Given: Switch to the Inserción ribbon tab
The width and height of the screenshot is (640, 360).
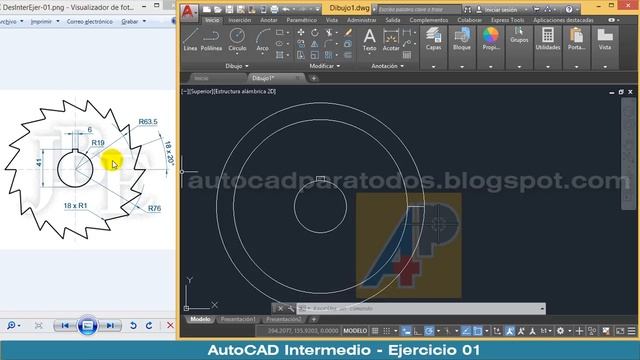Looking at the screenshot, I should pos(240,20).
